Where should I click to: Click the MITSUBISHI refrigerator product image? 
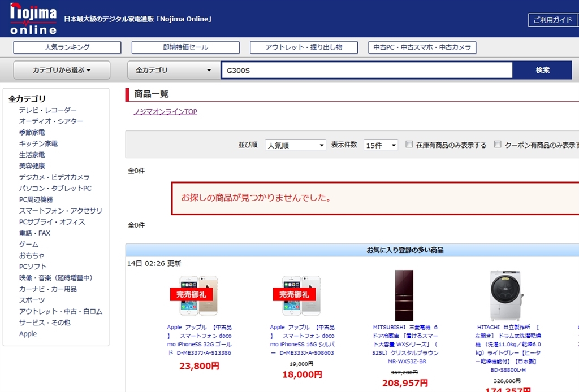coord(404,295)
